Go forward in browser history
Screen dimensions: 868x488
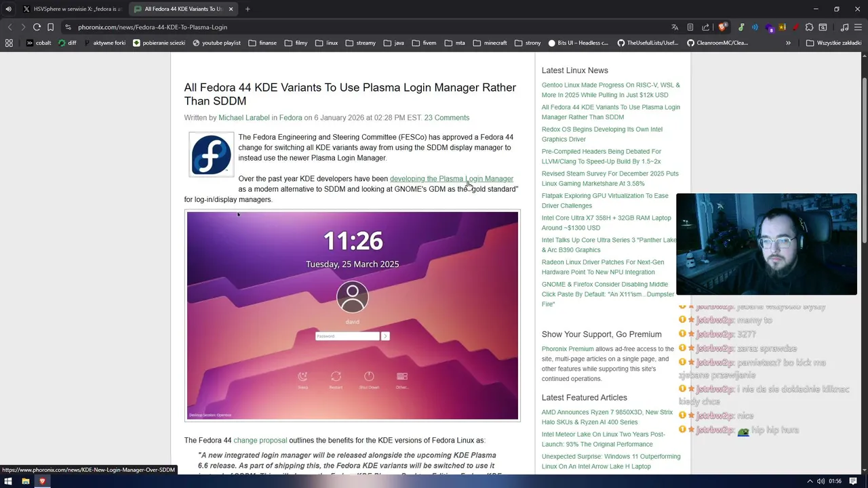point(23,27)
